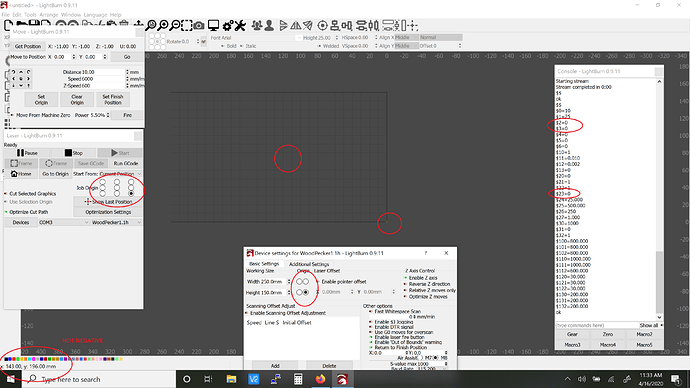Open the Font Arial dropdown

pos(256,38)
